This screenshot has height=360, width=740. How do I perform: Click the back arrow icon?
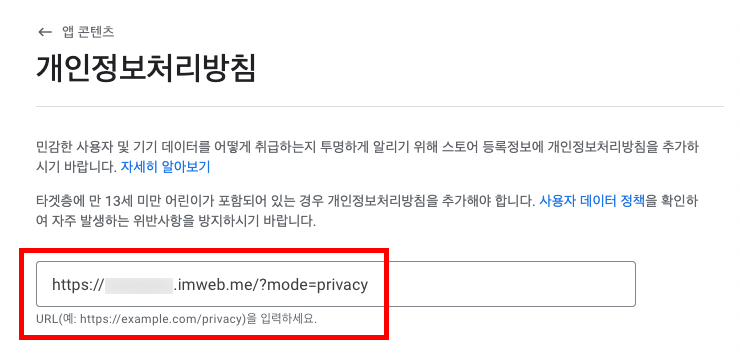coord(45,32)
